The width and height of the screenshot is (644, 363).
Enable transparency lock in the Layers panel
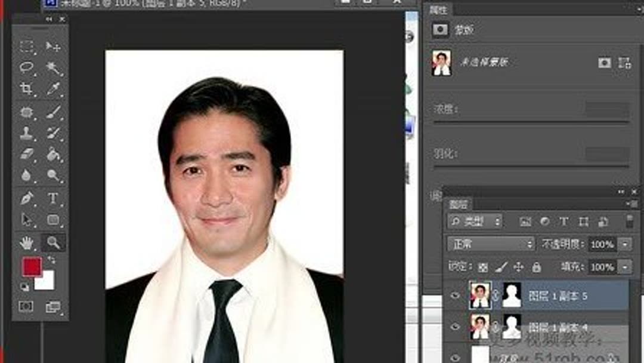484,267
